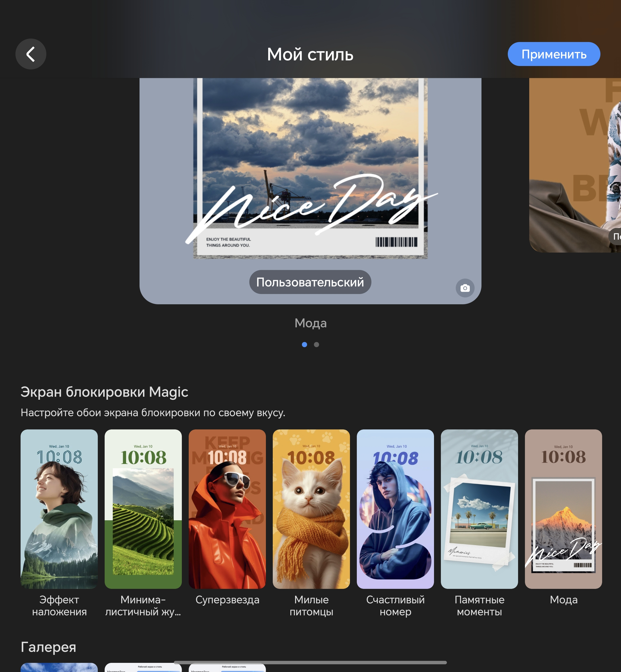The height and width of the screenshot is (672, 621).
Task: Click the Счастливый номер label text
Action: pyautogui.click(x=395, y=606)
